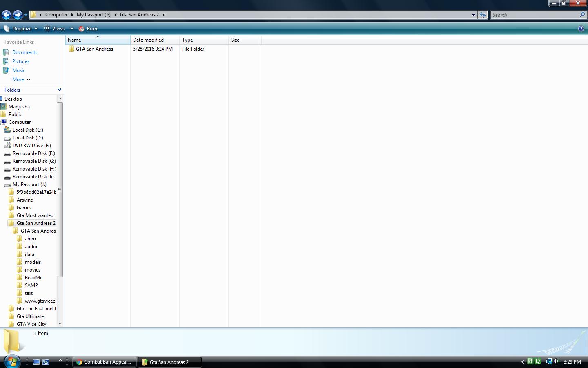Select anim folder in tree
The width and height of the screenshot is (588, 368).
pyautogui.click(x=30, y=239)
